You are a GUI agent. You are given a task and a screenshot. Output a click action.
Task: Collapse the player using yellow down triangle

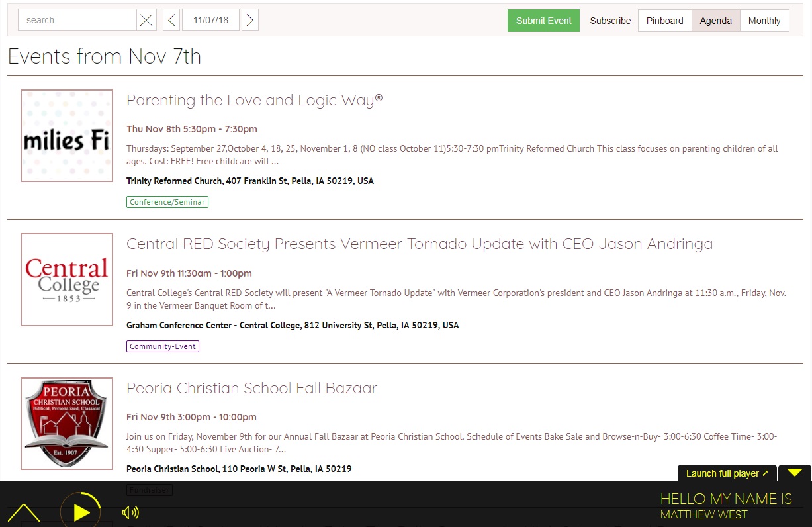pos(795,473)
